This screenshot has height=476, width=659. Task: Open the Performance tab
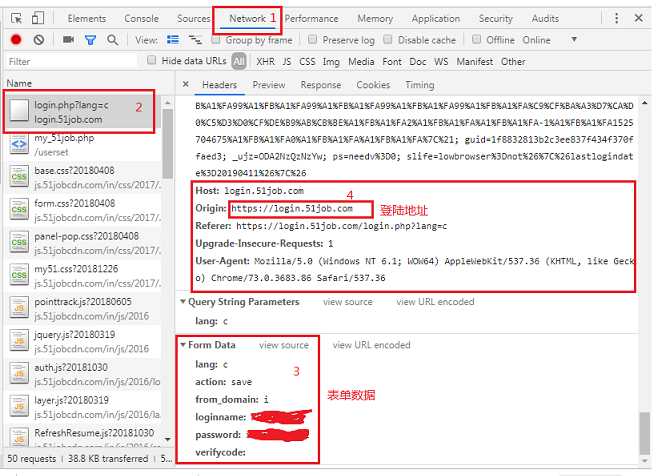coord(311,18)
